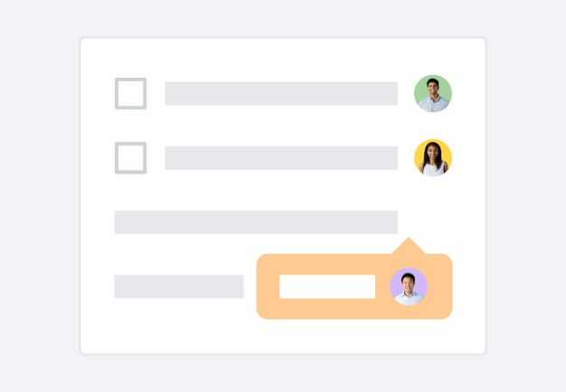Check the box beside the green-avatar row
This screenshot has width=566, height=392.
click(x=130, y=93)
